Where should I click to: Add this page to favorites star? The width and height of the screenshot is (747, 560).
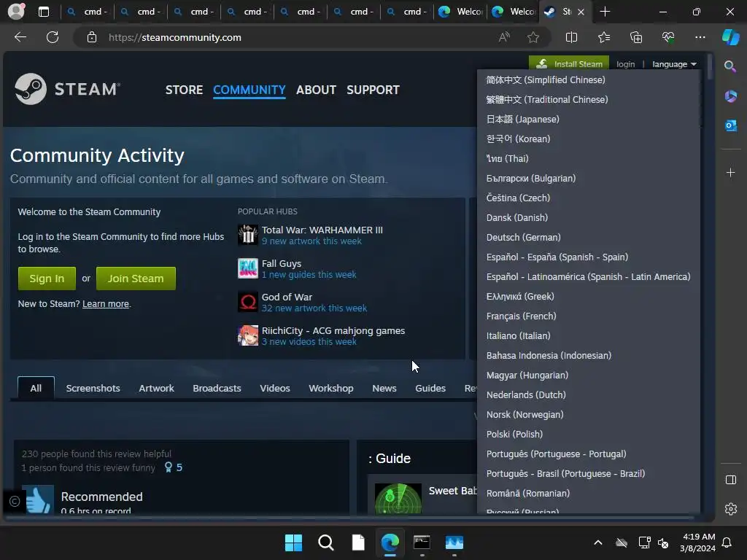[533, 37]
